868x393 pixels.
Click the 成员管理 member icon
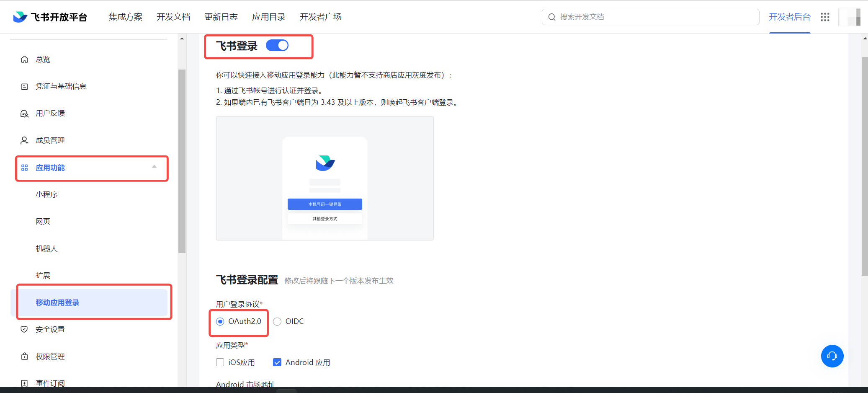point(25,140)
